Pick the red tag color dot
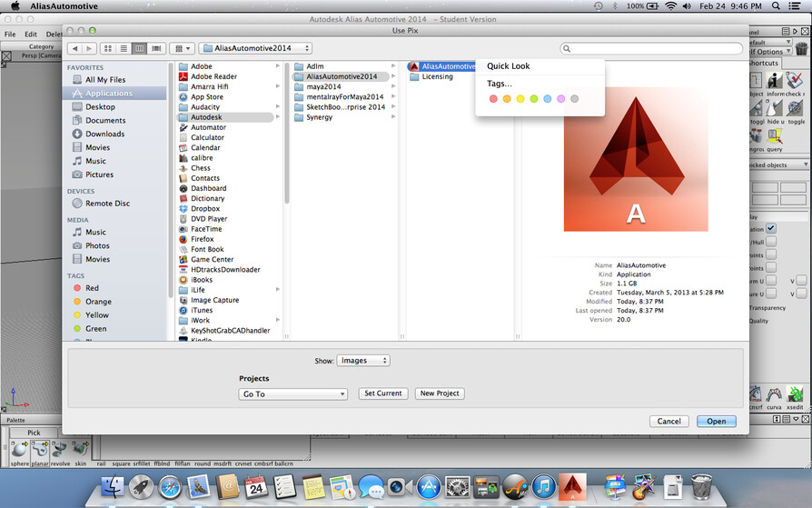Image resolution: width=812 pixels, height=508 pixels. (x=493, y=98)
